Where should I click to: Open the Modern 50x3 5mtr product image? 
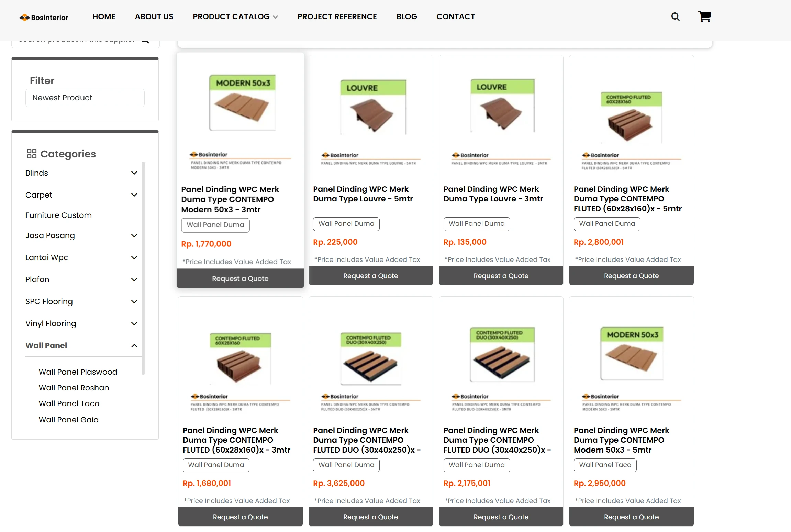point(631,358)
